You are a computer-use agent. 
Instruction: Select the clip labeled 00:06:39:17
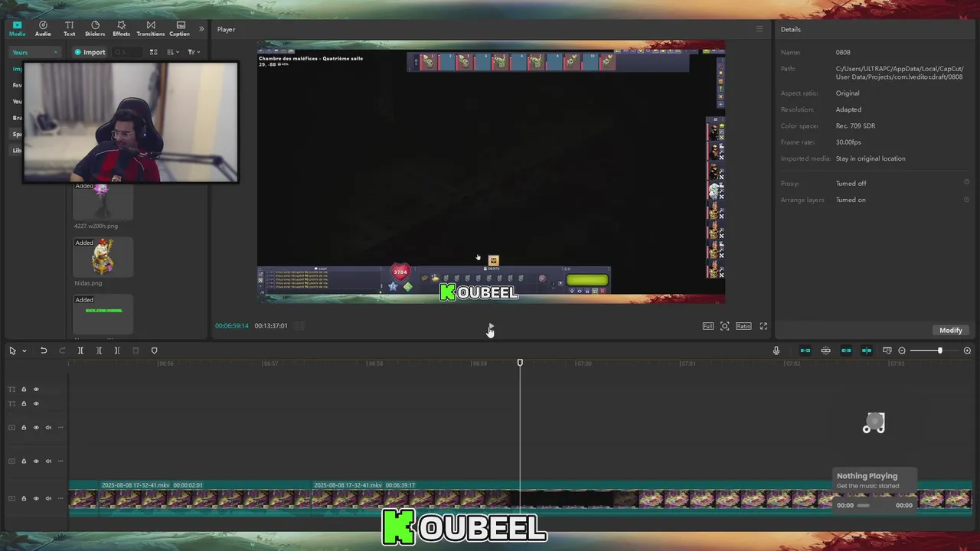pos(642,498)
